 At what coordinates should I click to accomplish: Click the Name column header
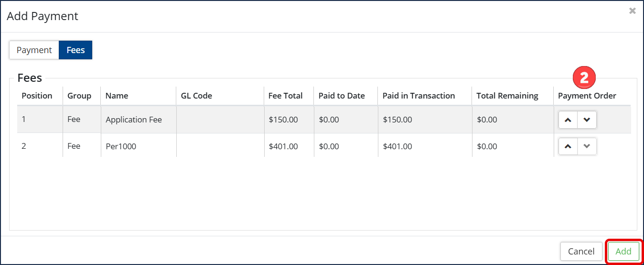coord(117,96)
